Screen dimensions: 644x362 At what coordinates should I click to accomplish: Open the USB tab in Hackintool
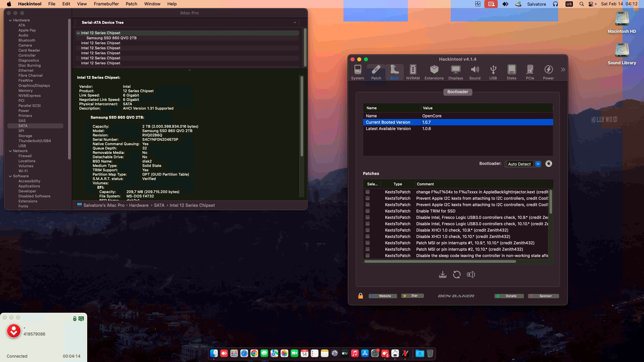click(x=493, y=72)
